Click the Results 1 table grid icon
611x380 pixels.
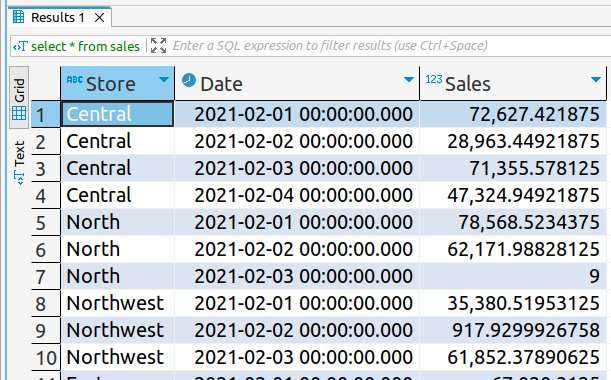click(x=18, y=17)
